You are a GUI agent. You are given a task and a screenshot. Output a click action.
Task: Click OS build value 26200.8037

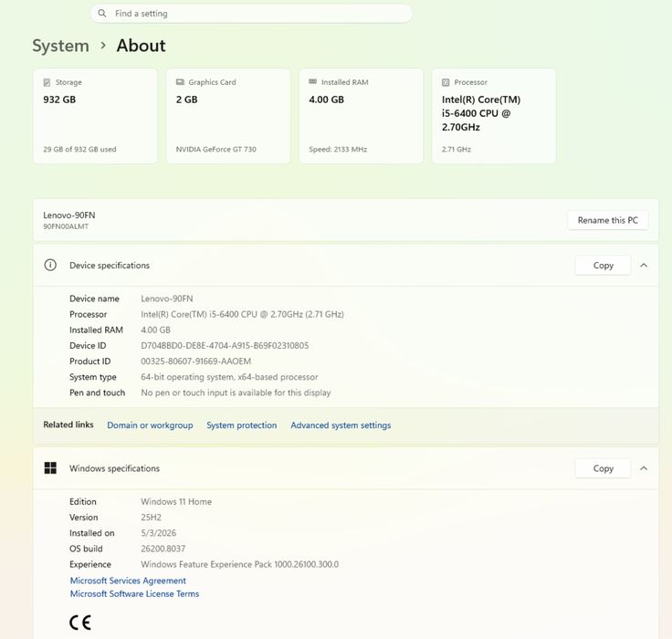163,549
